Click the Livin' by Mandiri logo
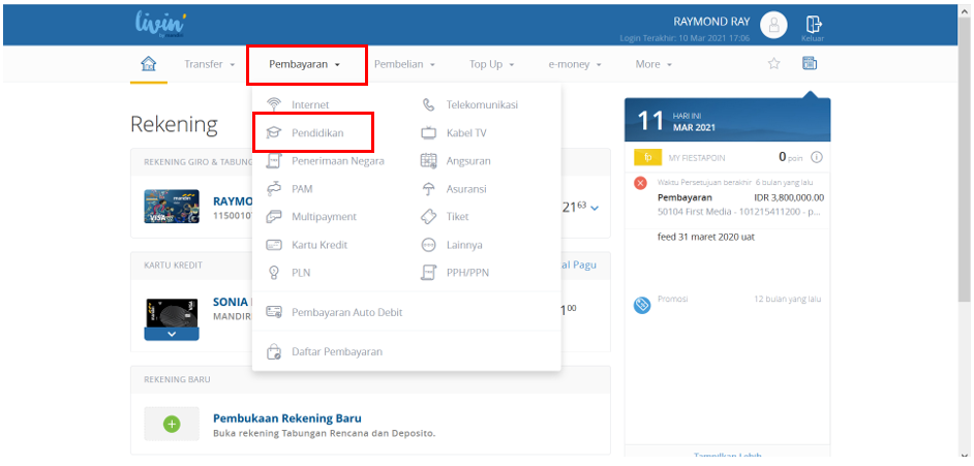 [x=160, y=25]
